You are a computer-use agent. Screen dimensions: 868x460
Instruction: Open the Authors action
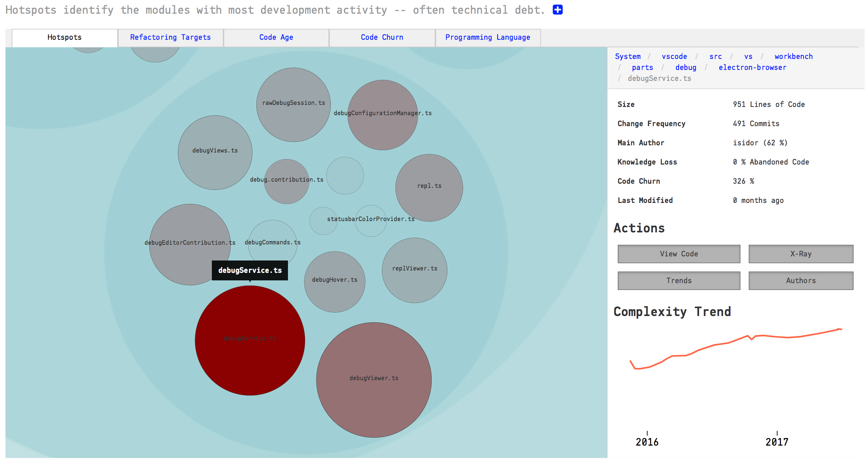(x=801, y=281)
